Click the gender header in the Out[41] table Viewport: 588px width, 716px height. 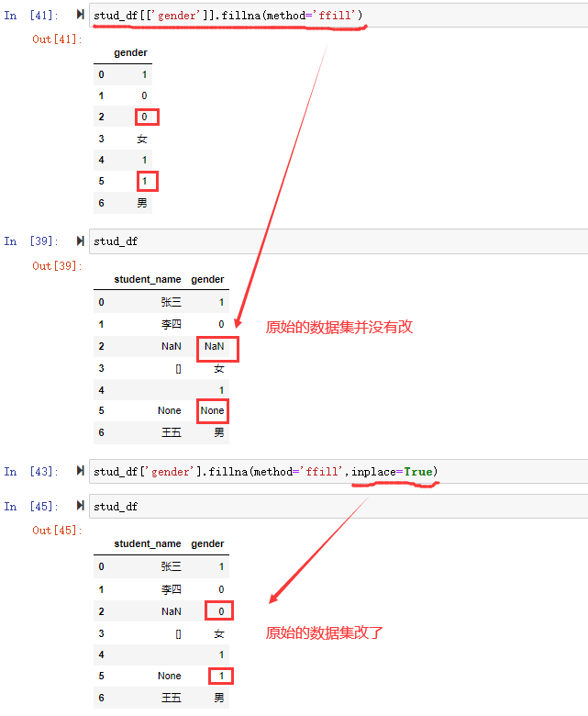coord(130,53)
